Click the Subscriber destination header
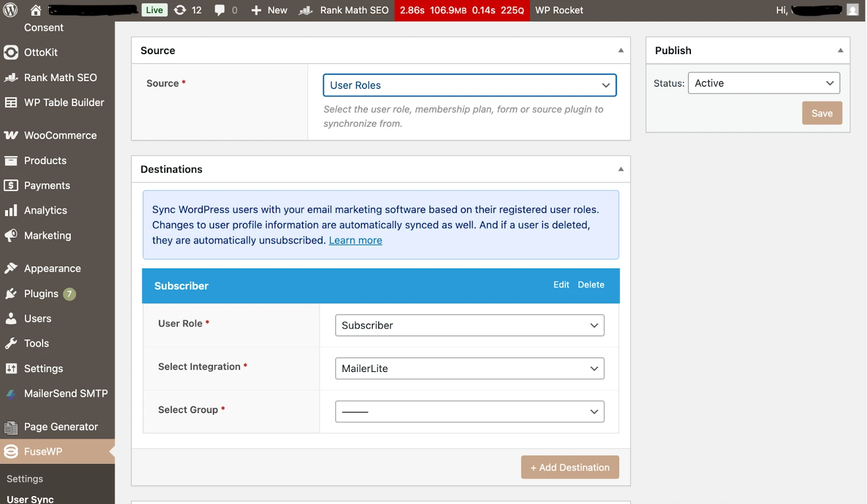Viewport: 867px width, 504px height. [381, 286]
